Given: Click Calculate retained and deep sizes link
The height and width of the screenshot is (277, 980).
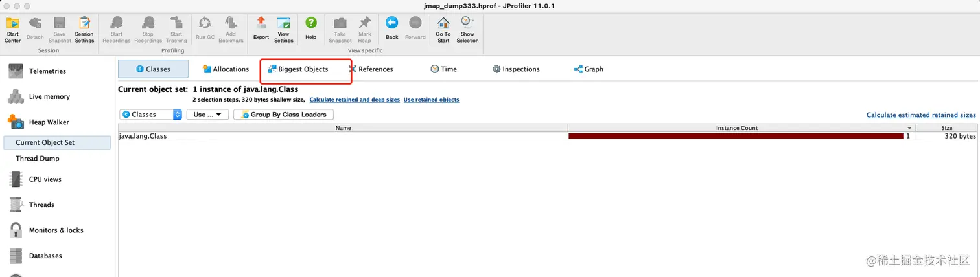Looking at the screenshot, I should (355, 100).
